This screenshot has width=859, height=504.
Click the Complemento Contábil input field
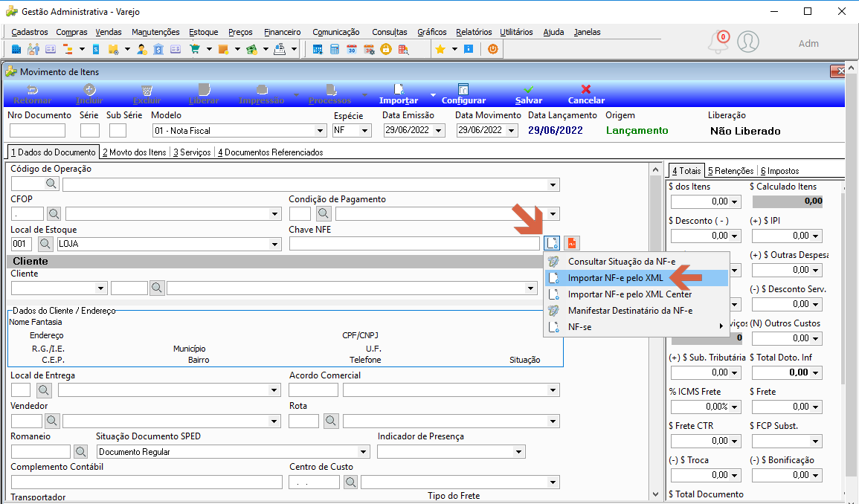(x=147, y=482)
